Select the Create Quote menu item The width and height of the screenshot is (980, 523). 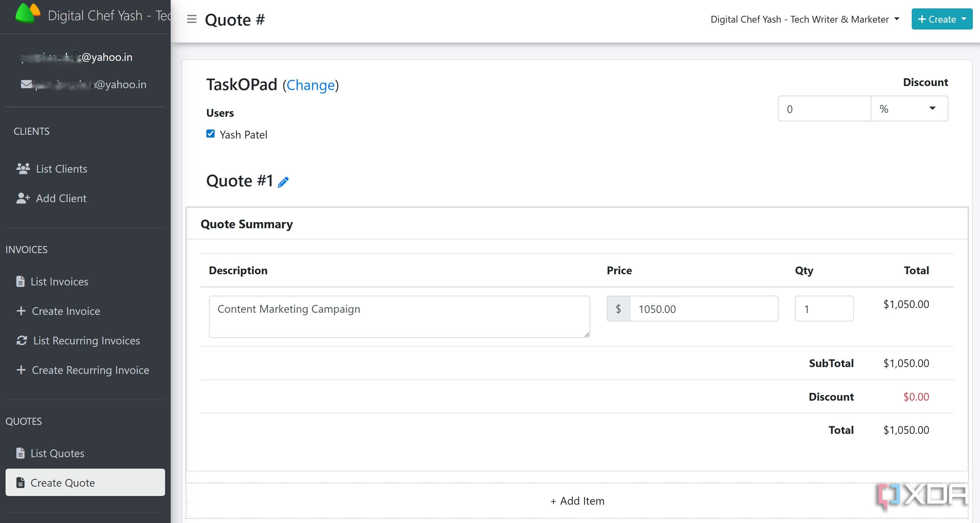[x=85, y=482]
